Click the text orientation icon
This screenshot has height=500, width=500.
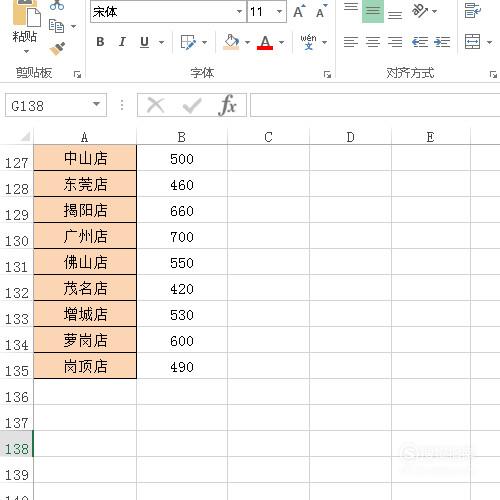(x=420, y=11)
